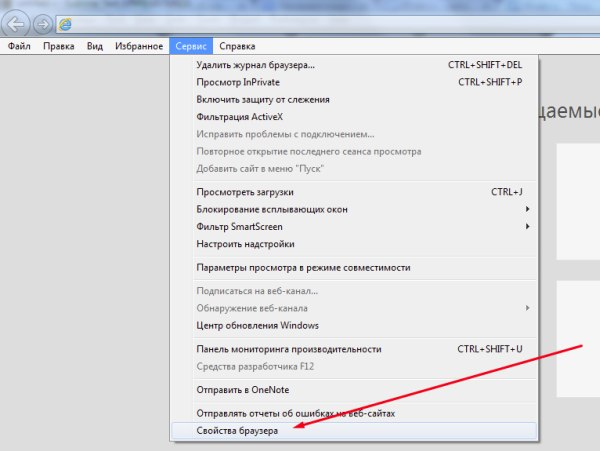
Task: Choose Включить защиту от слежения
Action: point(263,100)
